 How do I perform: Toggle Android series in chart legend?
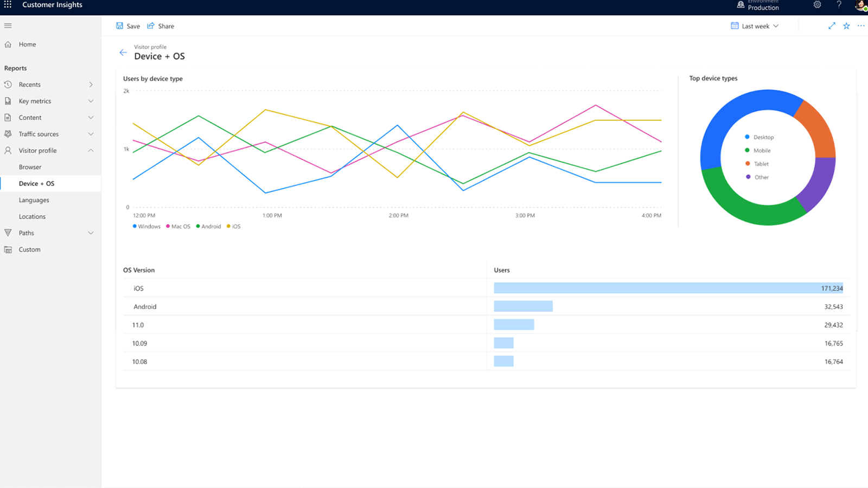click(x=208, y=227)
